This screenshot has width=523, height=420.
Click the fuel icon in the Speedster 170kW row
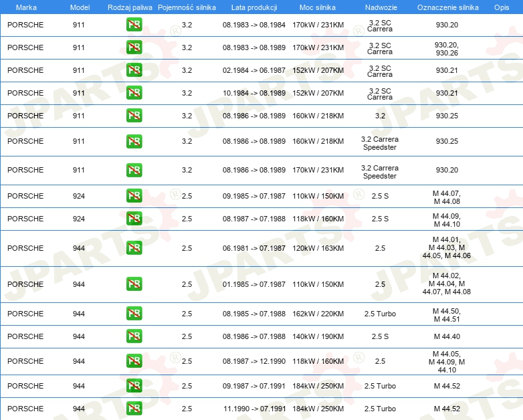[134, 170]
